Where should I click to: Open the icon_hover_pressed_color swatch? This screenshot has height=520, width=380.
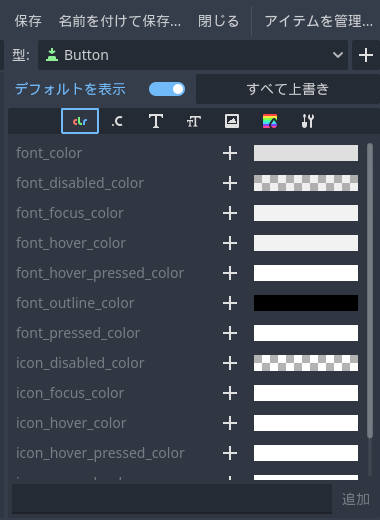click(x=306, y=453)
